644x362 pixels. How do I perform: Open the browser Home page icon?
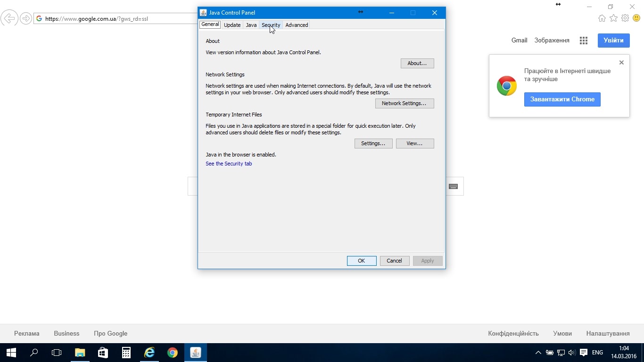tap(602, 18)
